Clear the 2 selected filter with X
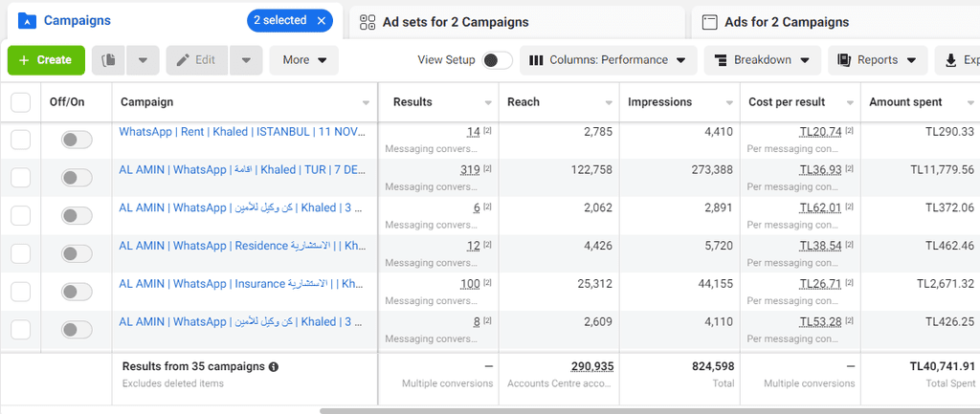The height and width of the screenshot is (414, 980). (x=322, y=21)
